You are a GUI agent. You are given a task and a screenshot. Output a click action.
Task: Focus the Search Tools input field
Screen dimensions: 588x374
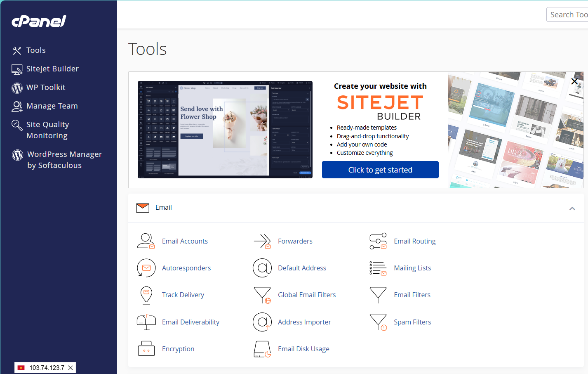tap(567, 14)
